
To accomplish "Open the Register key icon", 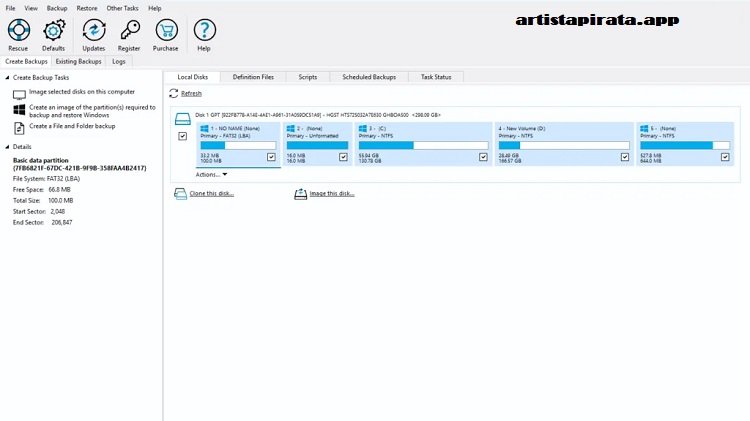I will pyautogui.click(x=130, y=30).
